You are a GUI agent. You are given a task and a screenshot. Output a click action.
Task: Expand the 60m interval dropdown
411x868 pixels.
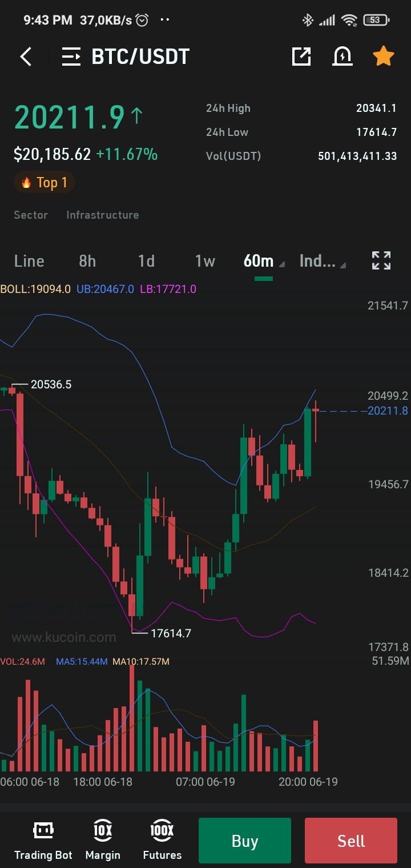[264, 261]
